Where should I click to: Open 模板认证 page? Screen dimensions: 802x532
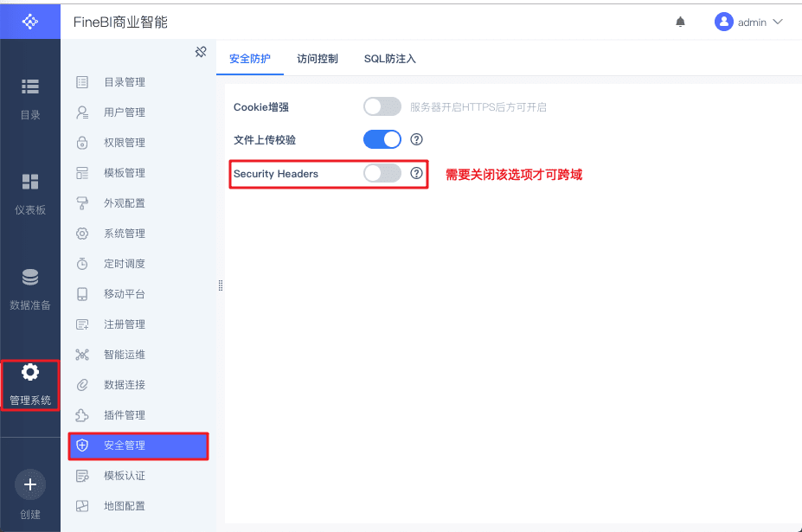click(x=125, y=476)
